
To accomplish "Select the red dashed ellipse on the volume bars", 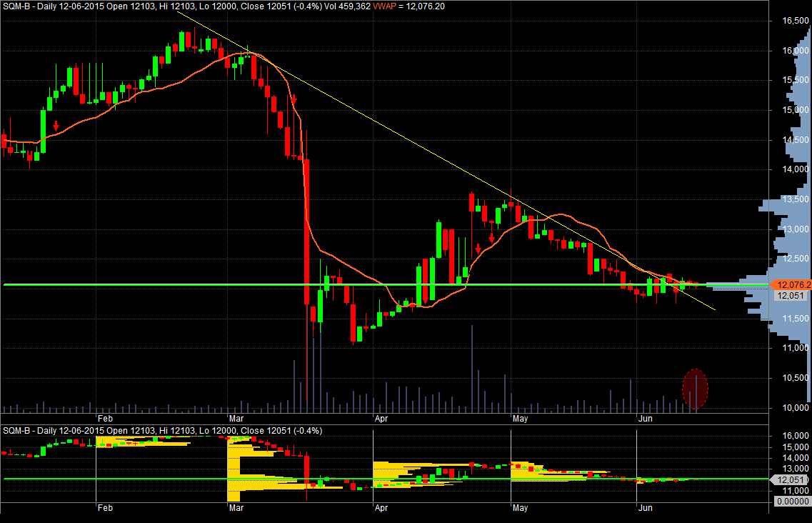I will (x=695, y=389).
